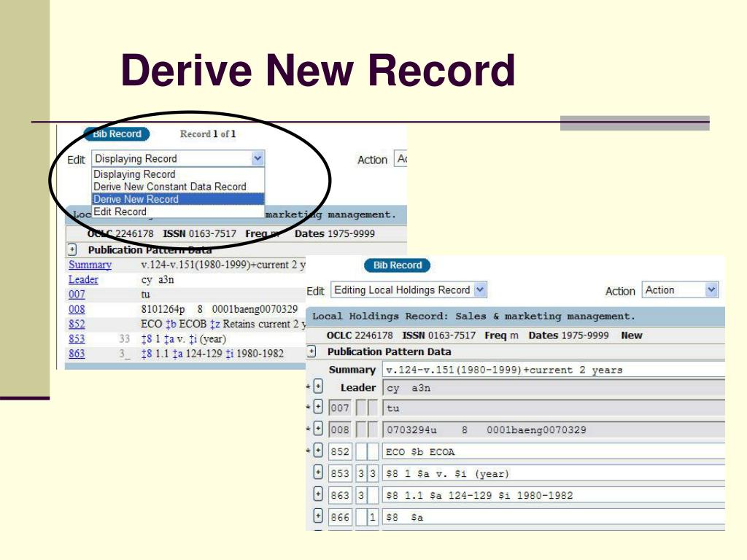
Task: Open the Displaying Record edit dropdown
Action: click(178, 158)
